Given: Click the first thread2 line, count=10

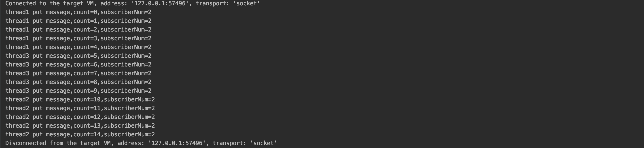Looking at the screenshot, I should [80, 100].
